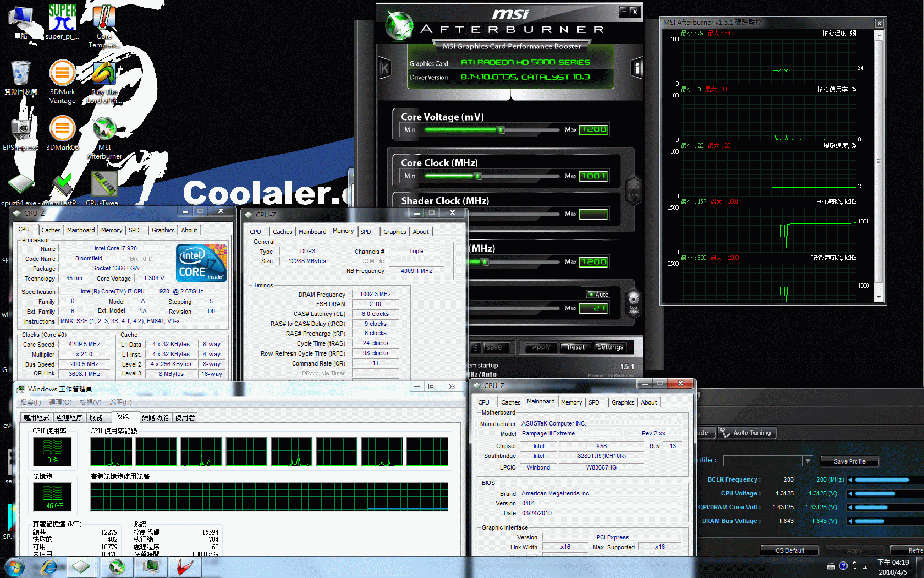Open Memory tab in bottom-right CPU-Z window
Viewport: 924px width, 578px height.
(571, 402)
